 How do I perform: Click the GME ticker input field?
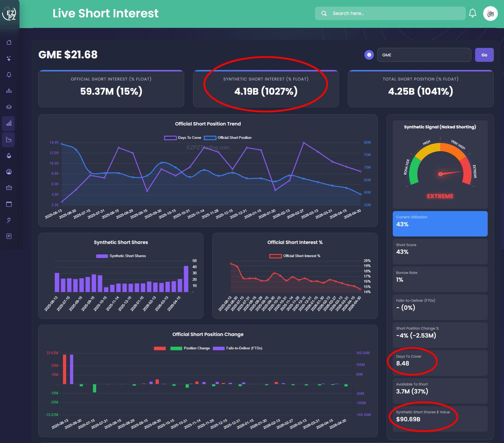[424, 55]
